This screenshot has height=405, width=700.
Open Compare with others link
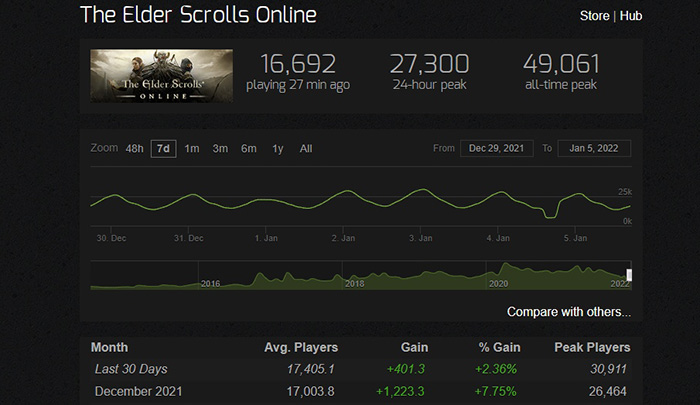click(569, 312)
